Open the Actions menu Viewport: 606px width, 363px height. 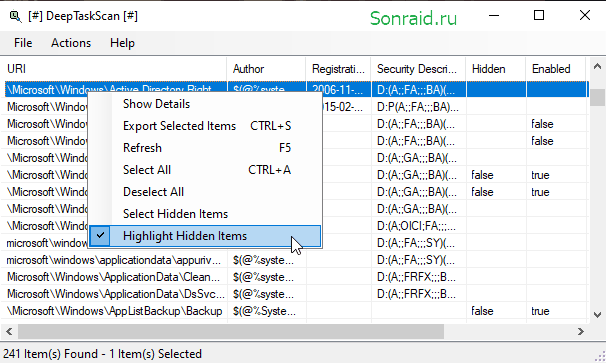pyautogui.click(x=71, y=43)
